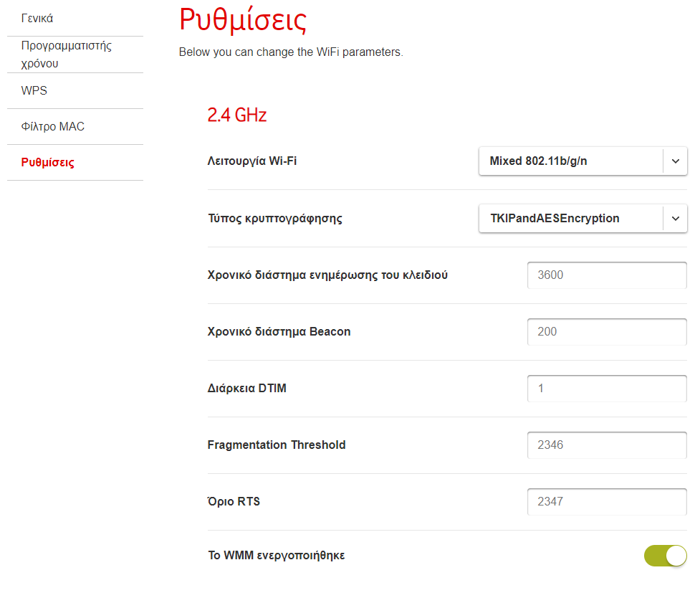Viewport: 700px width, 598px height.
Task: Click the chevron arrow of Τύπος κρυπτογράφησης selector
Action: (676, 218)
